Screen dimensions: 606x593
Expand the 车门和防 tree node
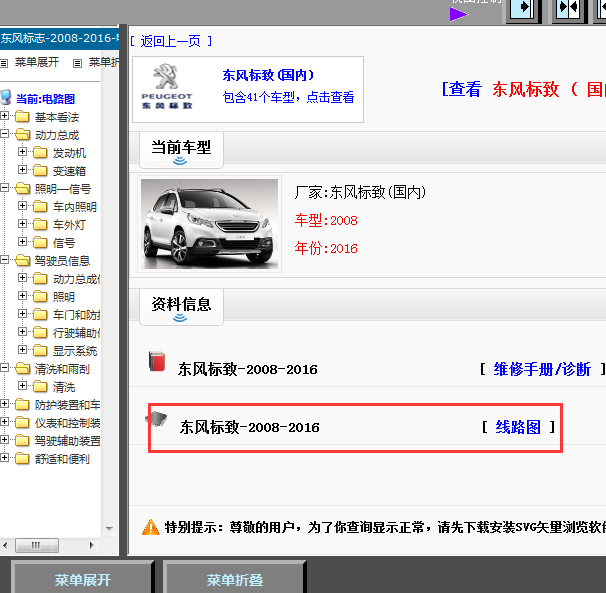coord(22,314)
